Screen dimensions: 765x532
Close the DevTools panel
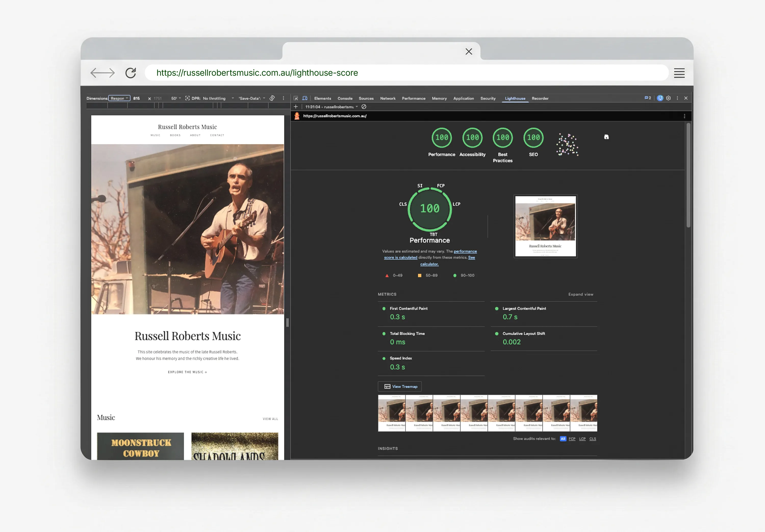[686, 98]
